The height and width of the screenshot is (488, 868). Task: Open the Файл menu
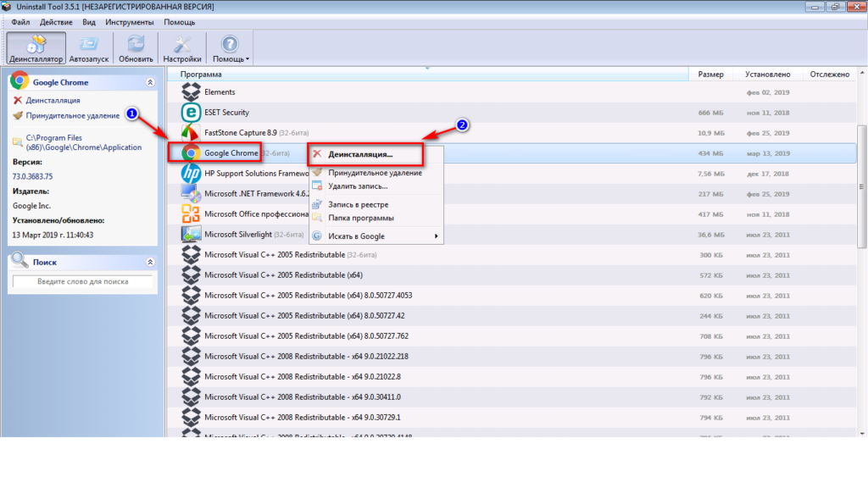(20, 22)
